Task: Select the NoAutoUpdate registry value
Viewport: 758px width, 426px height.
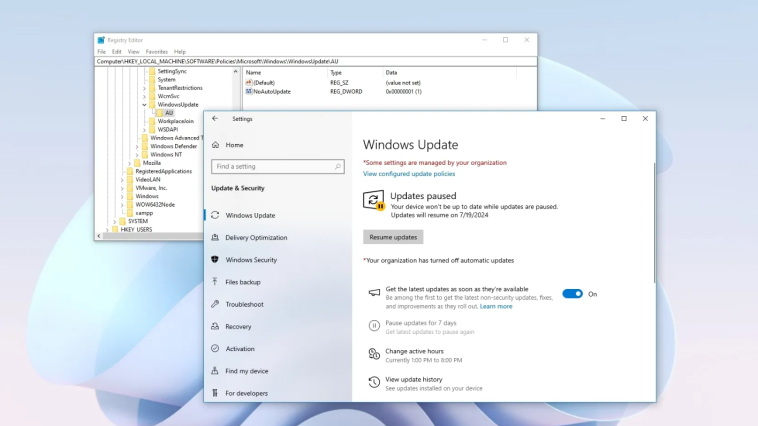Action: point(271,91)
